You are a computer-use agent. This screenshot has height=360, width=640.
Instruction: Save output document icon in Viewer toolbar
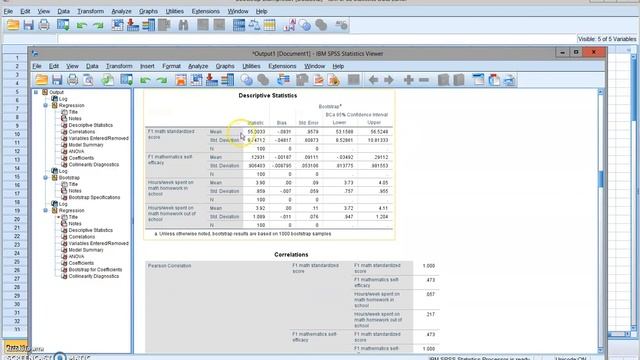(x=57, y=80)
